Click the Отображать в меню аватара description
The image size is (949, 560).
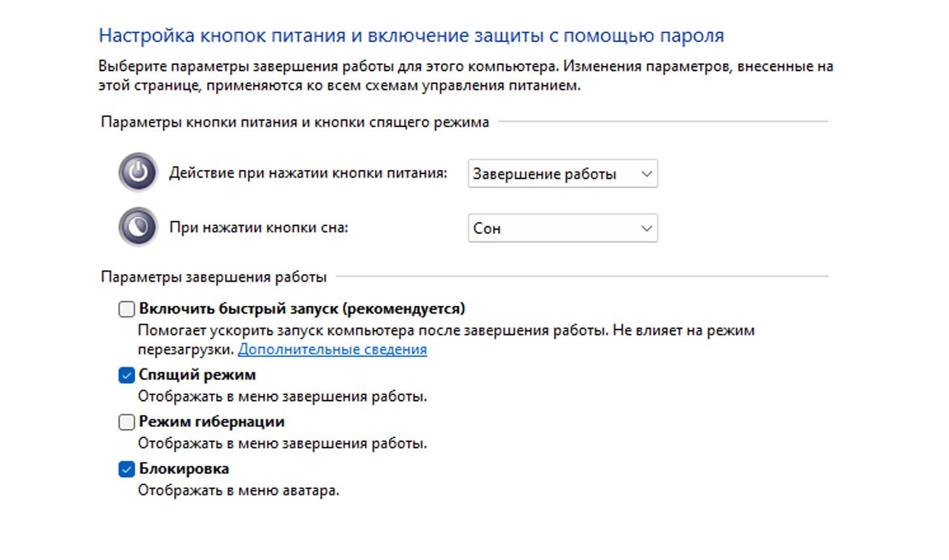239,490
